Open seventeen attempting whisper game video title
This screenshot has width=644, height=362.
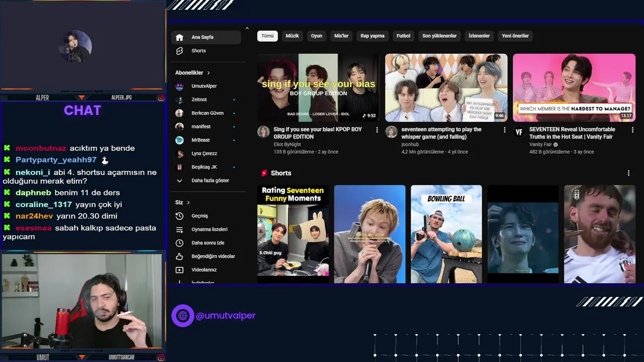(441, 133)
